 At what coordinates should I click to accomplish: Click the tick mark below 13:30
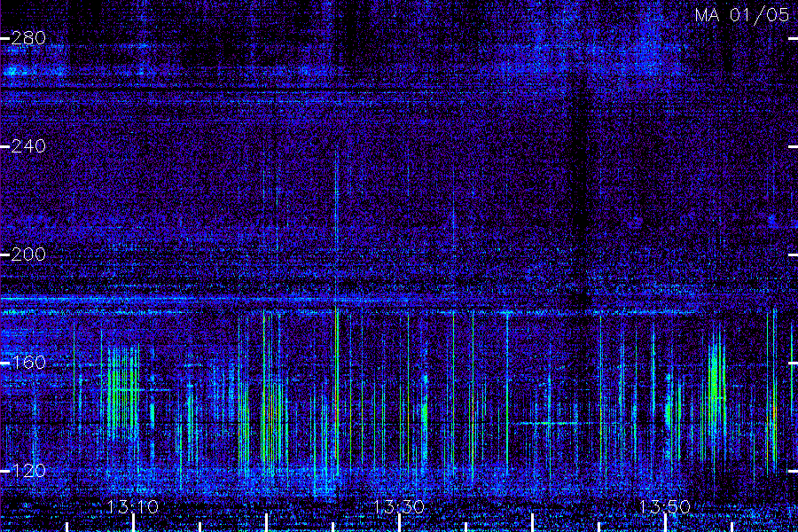click(400, 523)
